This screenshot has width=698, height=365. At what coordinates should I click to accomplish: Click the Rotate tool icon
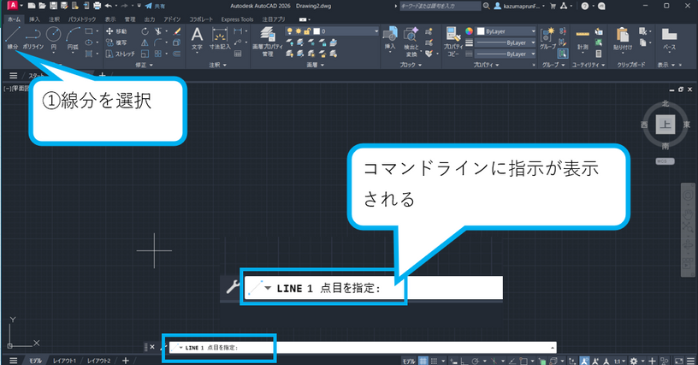click(145, 32)
